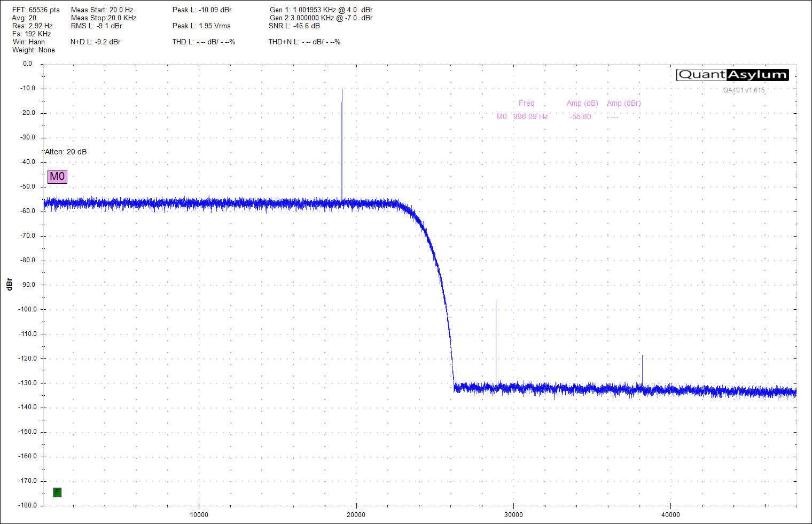Click the 'Meas Start: 20.0 Hz' text
This screenshot has height=524, width=812.
(x=102, y=10)
